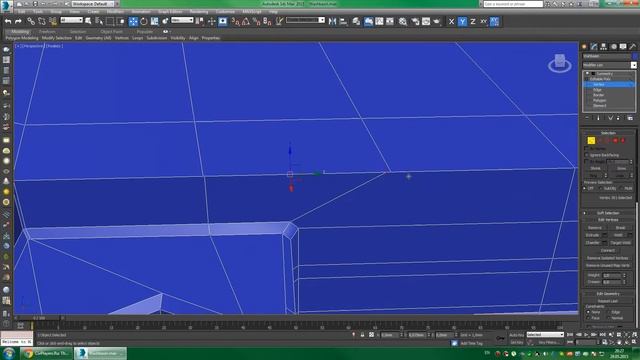Select Constraints None radio button

pyautogui.click(x=588, y=312)
